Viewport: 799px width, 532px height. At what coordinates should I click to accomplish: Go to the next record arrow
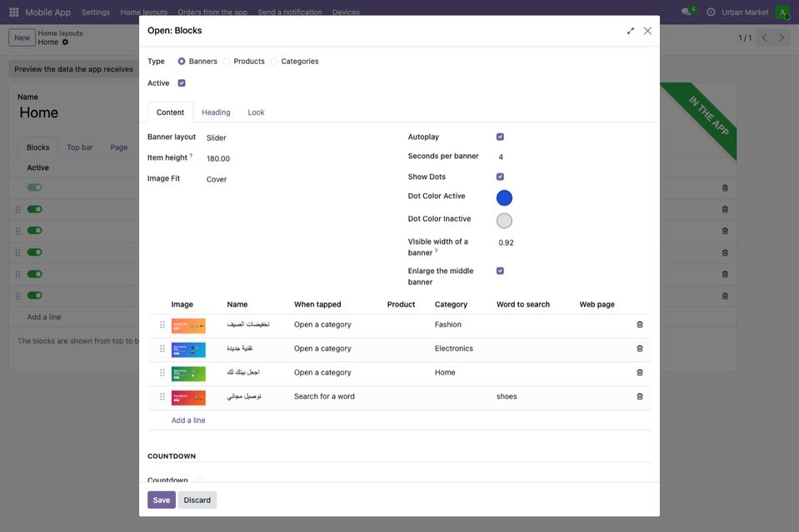(782, 37)
